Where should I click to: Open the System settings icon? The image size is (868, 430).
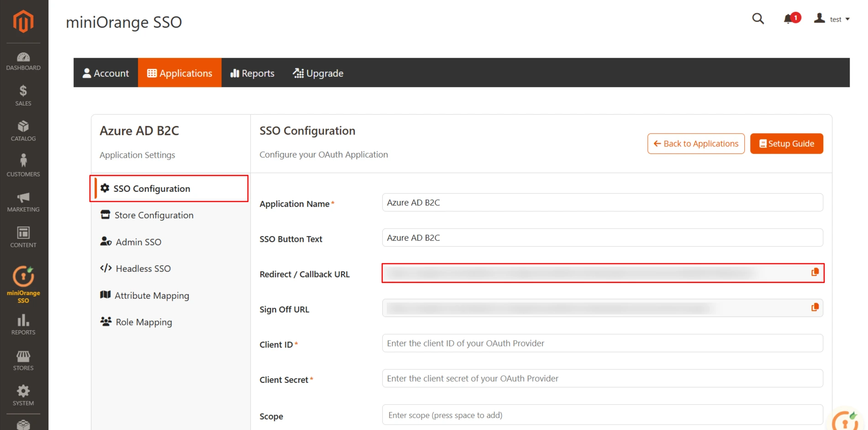point(23,395)
